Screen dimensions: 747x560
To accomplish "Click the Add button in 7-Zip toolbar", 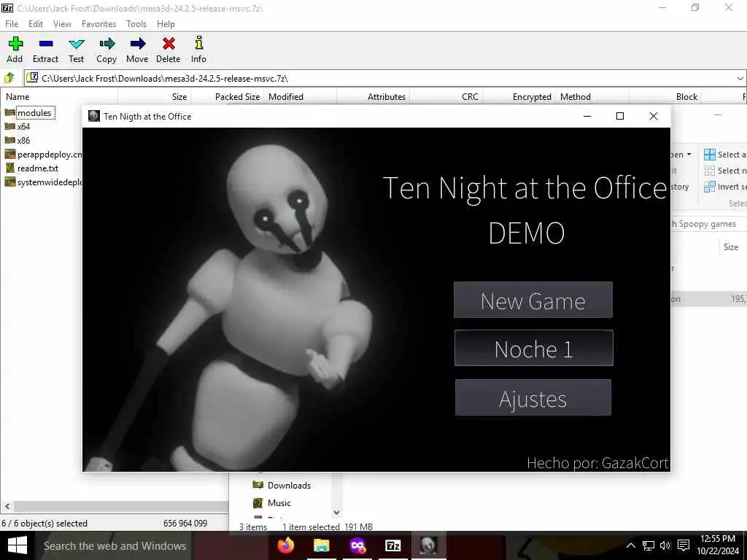I will [15, 50].
